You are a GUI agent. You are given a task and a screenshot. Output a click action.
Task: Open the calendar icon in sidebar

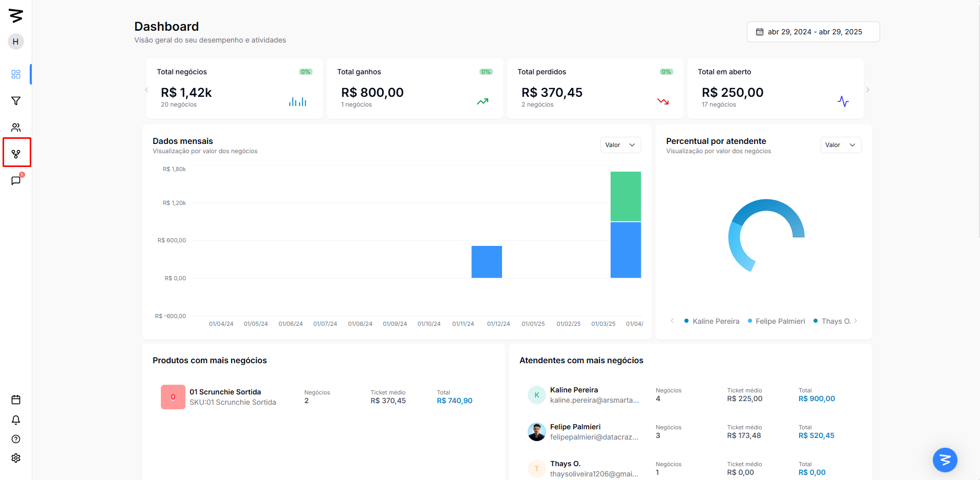(x=16, y=400)
